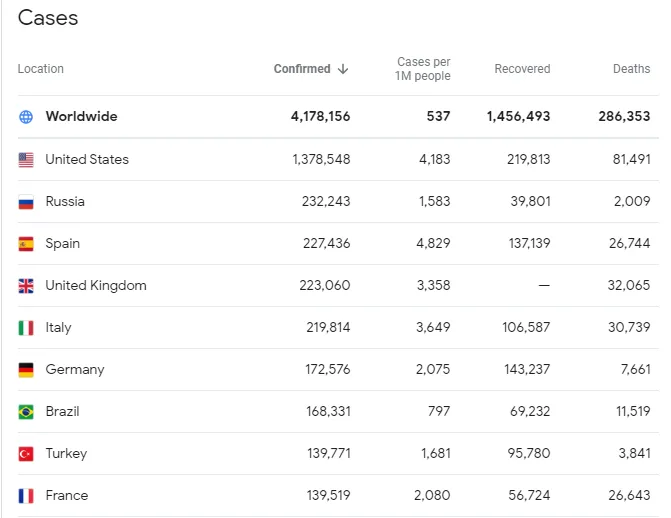
Task: Select the Spain row label
Action: 62,244
